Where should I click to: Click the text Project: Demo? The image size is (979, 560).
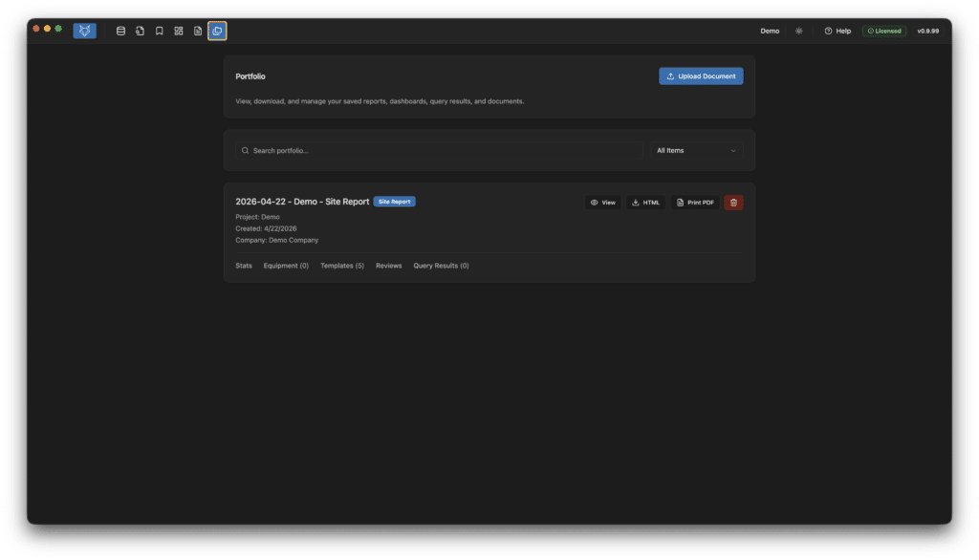(257, 217)
